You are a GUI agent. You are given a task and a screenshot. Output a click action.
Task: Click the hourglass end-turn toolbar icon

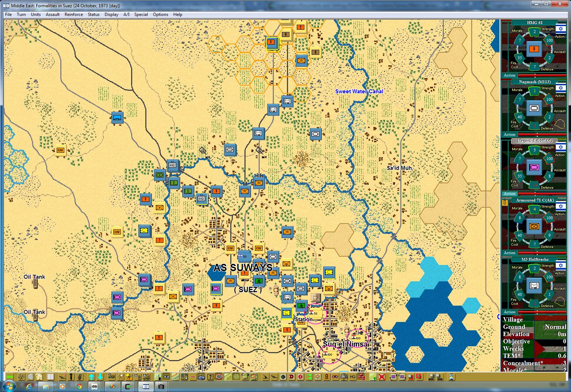(451, 377)
